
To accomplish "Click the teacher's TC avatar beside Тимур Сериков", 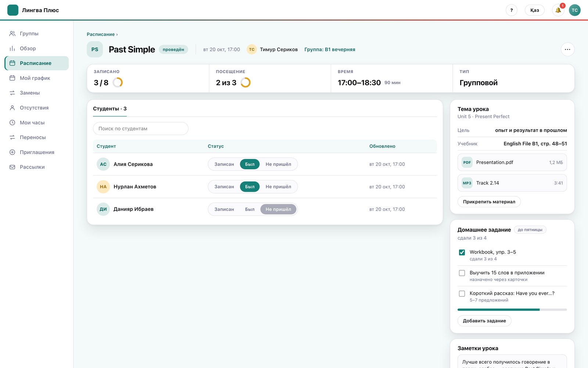I will [252, 49].
